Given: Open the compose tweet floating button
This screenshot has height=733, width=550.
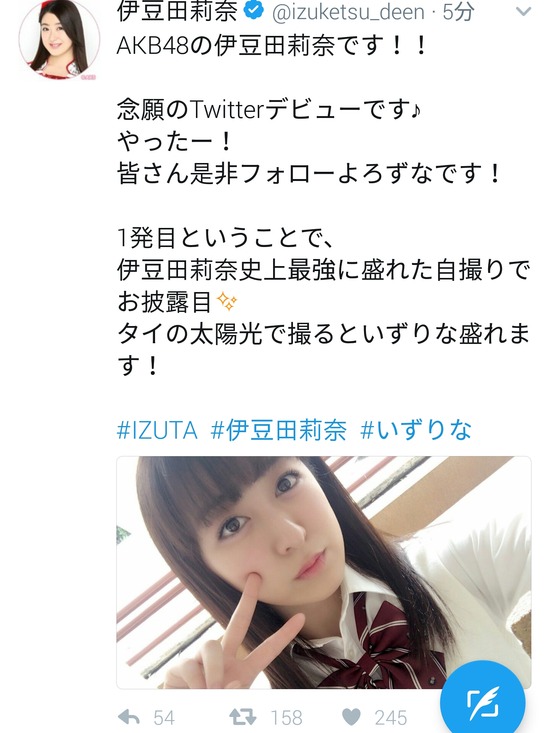Looking at the screenshot, I should point(482,701).
